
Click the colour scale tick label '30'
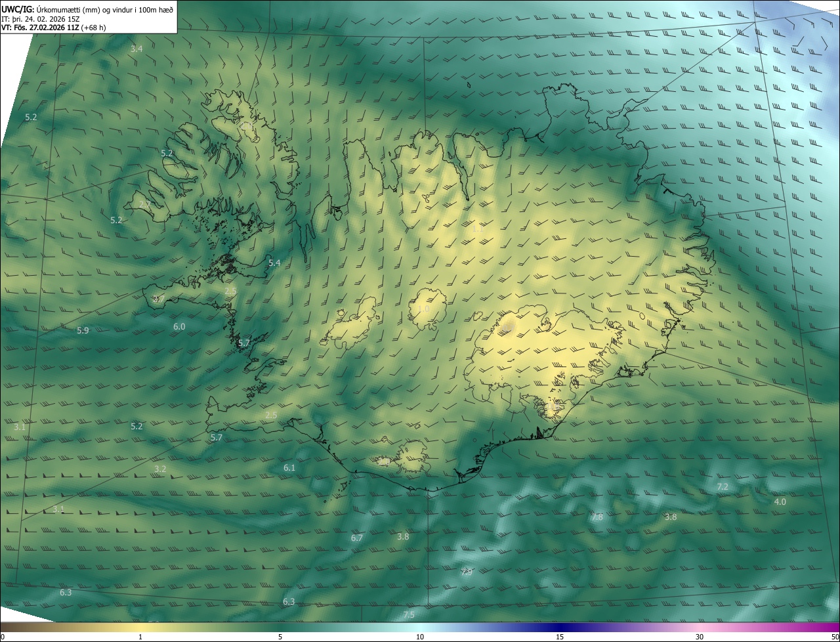[x=700, y=637]
